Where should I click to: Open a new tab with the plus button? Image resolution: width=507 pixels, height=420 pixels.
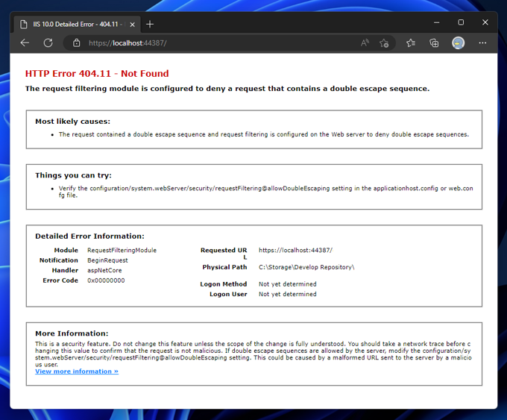(x=150, y=25)
